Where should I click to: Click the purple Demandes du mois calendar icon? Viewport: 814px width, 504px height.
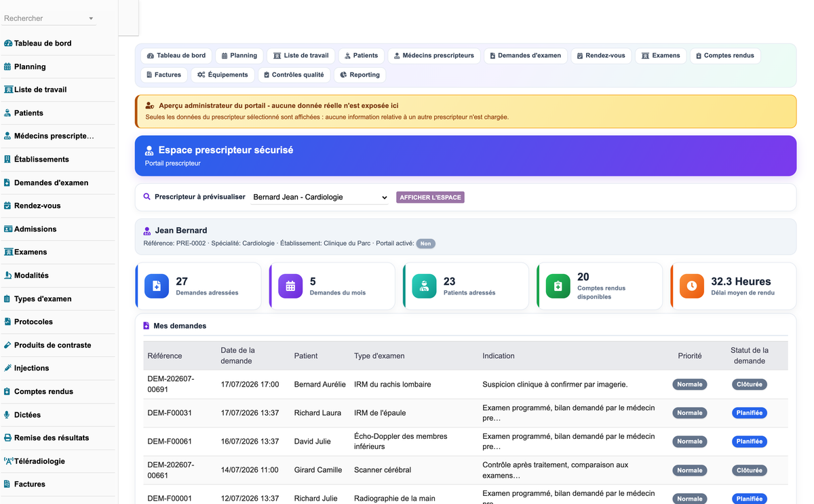tap(290, 286)
